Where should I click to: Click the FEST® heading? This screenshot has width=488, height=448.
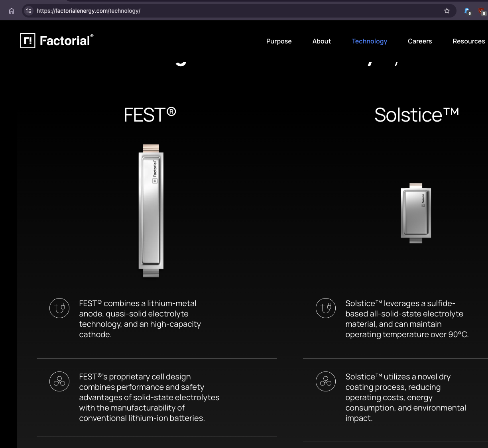pos(150,115)
